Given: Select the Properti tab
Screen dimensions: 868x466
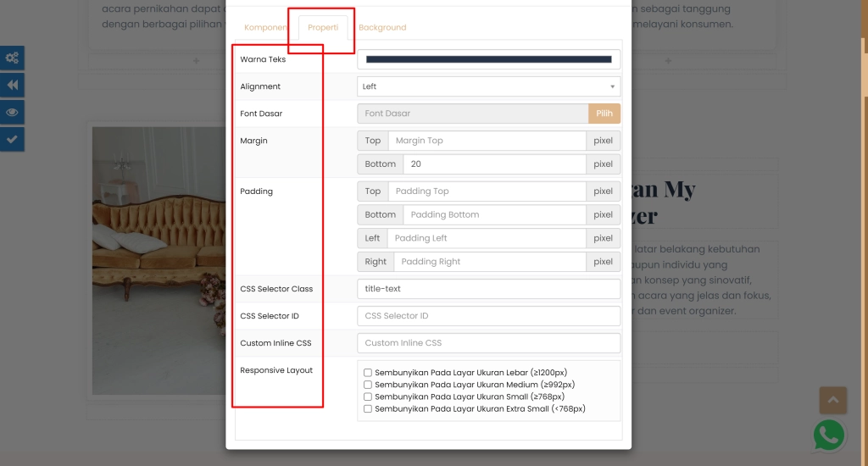Looking at the screenshot, I should tap(323, 28).
